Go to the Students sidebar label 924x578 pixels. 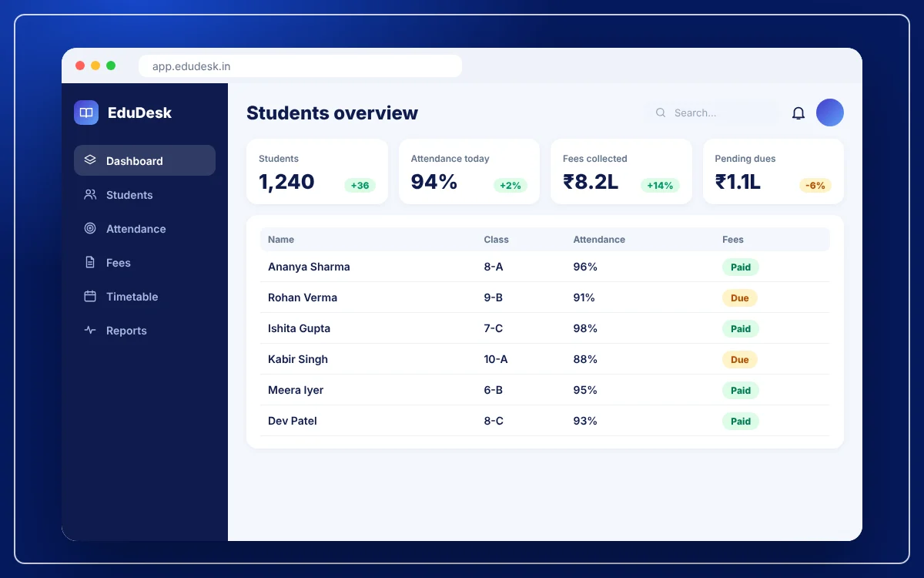click(129, 195)
